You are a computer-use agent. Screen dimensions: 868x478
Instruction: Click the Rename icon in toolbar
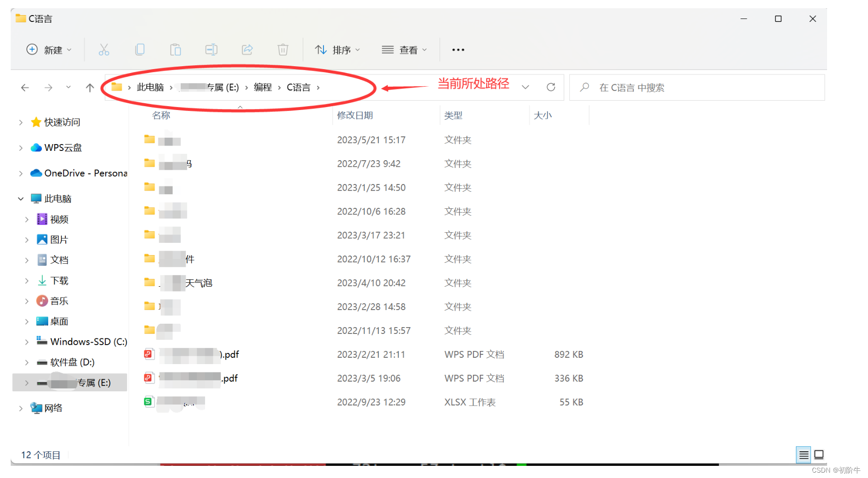pos(211,50)
